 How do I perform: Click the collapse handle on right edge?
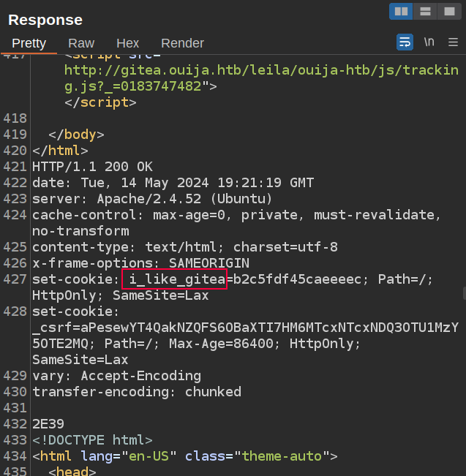[x=463, y=294]
